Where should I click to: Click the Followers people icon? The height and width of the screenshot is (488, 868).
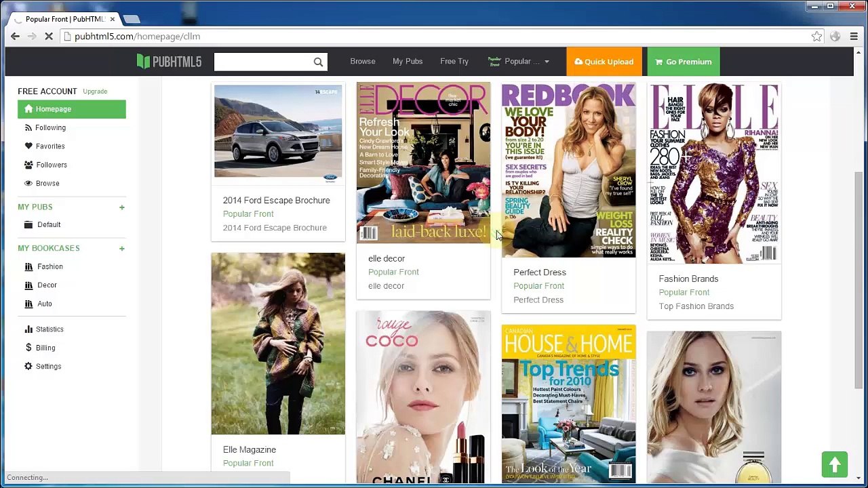[28, 165]
